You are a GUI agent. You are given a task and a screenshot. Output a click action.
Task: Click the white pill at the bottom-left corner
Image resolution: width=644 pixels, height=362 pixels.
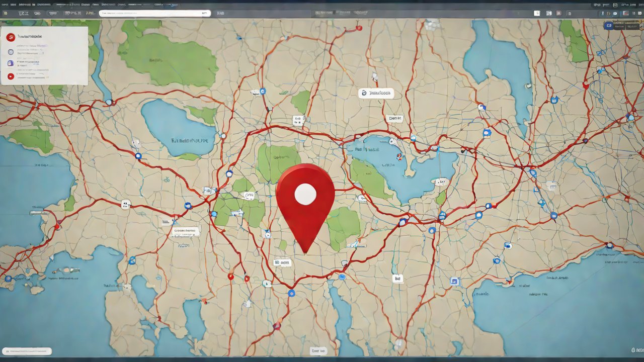(27, 351)
